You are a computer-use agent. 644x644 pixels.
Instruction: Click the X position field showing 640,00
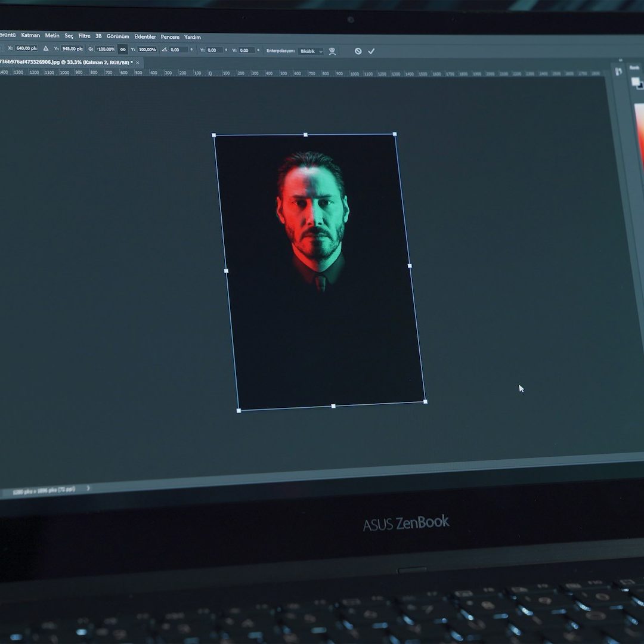[x=26, y=48]
